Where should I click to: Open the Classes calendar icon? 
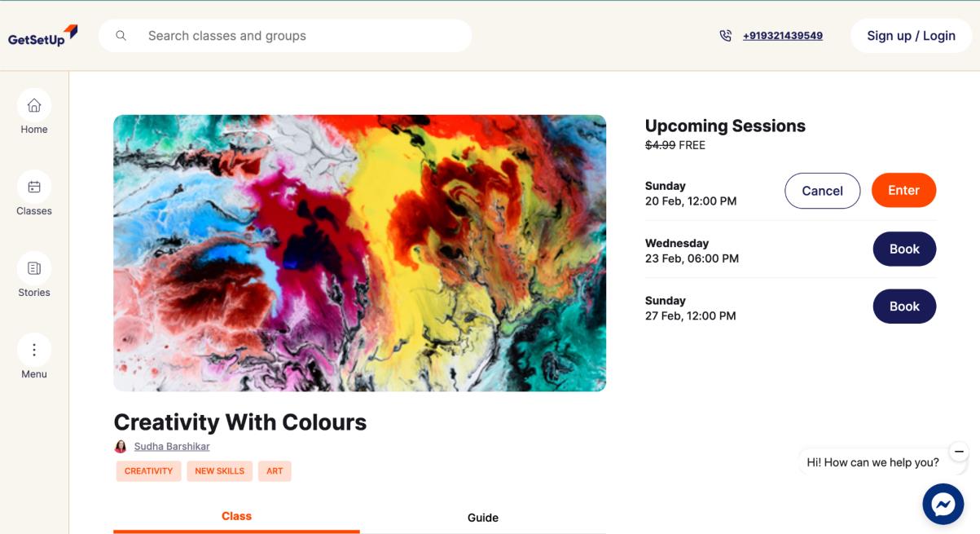pyautogui.click(x=34, y=187)
